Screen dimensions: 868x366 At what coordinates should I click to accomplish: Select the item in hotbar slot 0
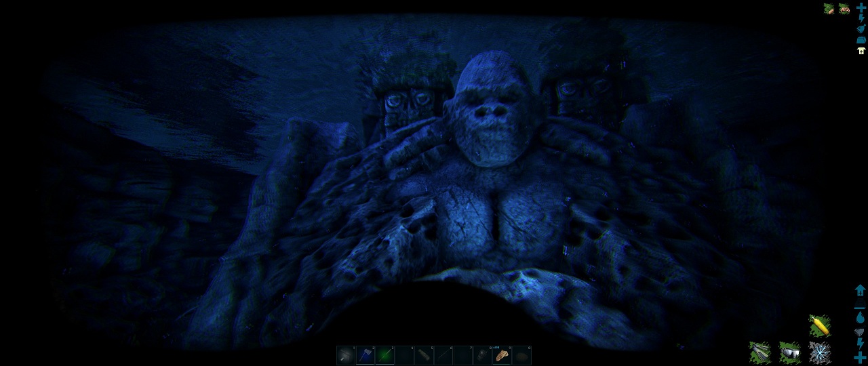521,355
